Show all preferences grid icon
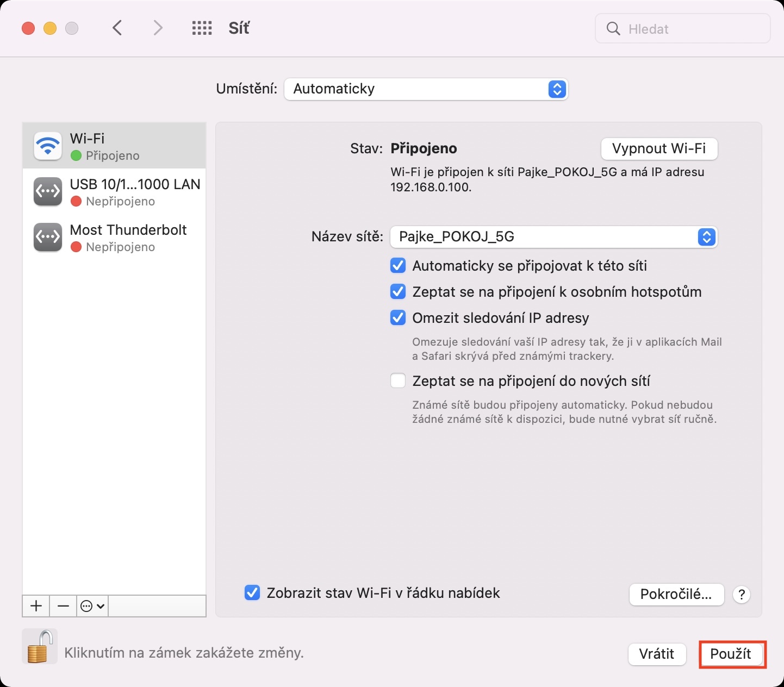Viewport: 784px width, 687px height. tap(202, 28)
